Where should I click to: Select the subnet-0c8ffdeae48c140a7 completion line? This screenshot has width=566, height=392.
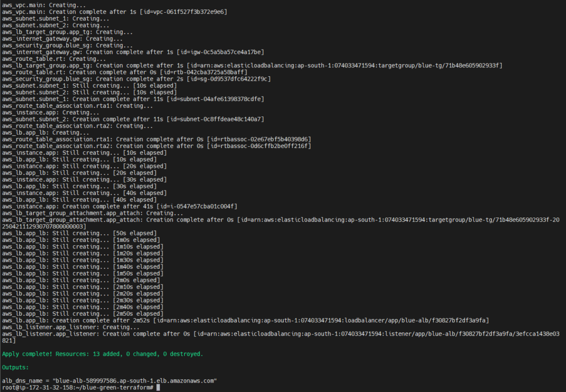pyautogui.click(x=133, y=119)
